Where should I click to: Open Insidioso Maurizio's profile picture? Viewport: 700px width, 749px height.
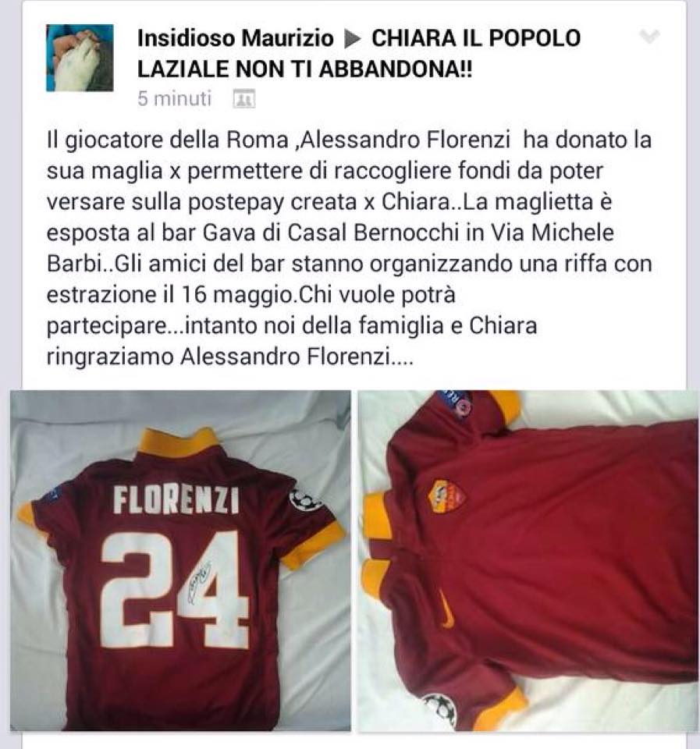(x=80, y=57)
